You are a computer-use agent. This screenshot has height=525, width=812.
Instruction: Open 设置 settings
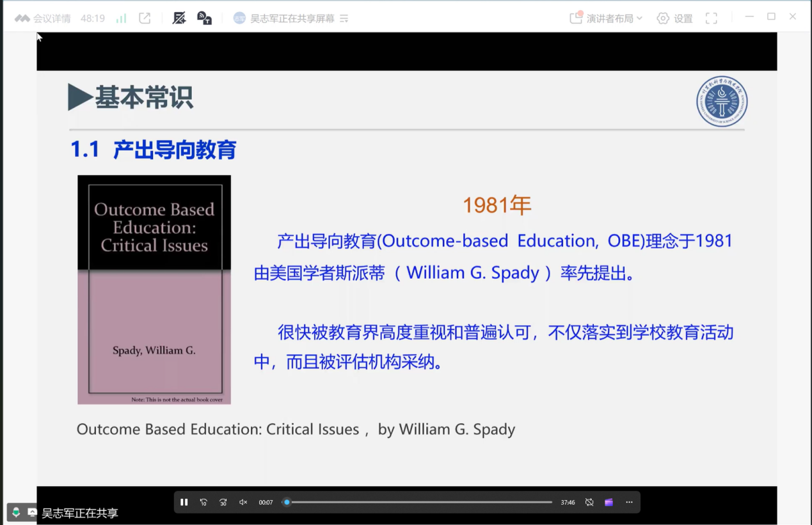pyautogui.click(x=675, y=19)
